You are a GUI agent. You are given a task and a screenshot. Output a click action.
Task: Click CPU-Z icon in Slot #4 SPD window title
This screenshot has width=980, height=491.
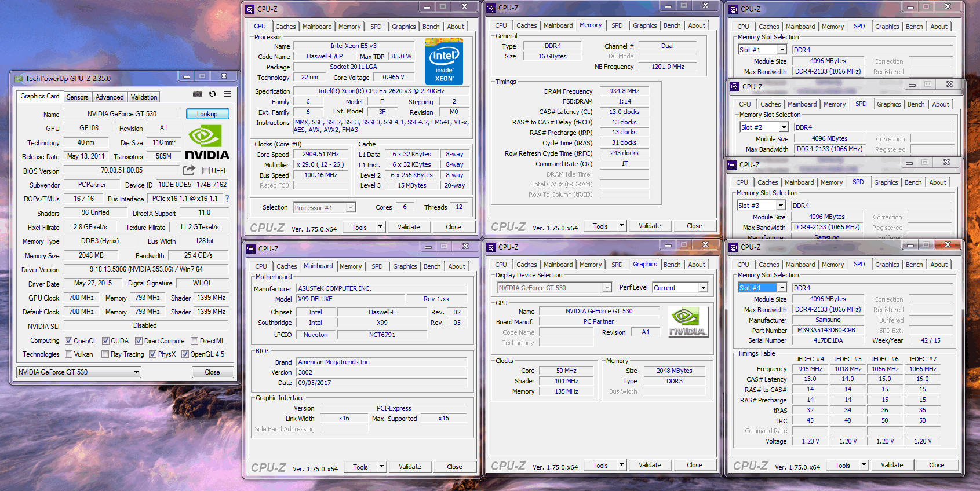click(x=733, y=247)
